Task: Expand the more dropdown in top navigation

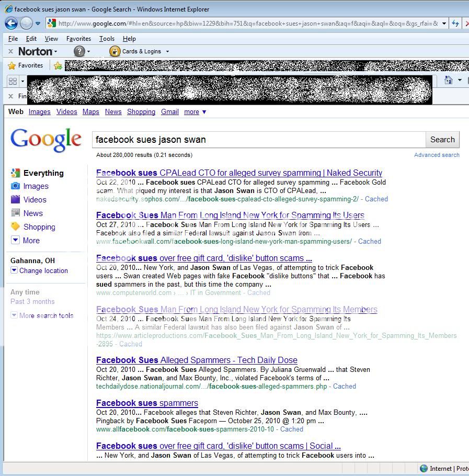Action: 195,112
